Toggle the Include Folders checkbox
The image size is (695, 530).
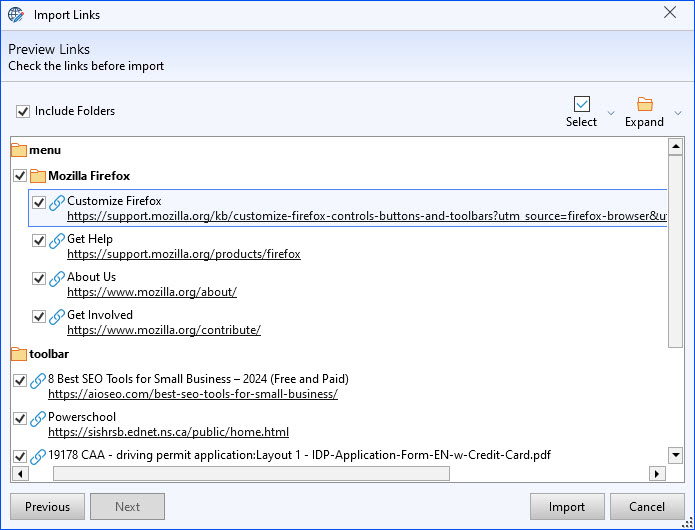tap(23, 111)
